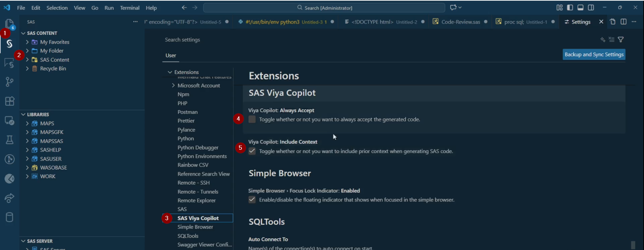The image size is (644, 250).
Task: Click Backup and Sync Settings button
Action: pos(594,54)
